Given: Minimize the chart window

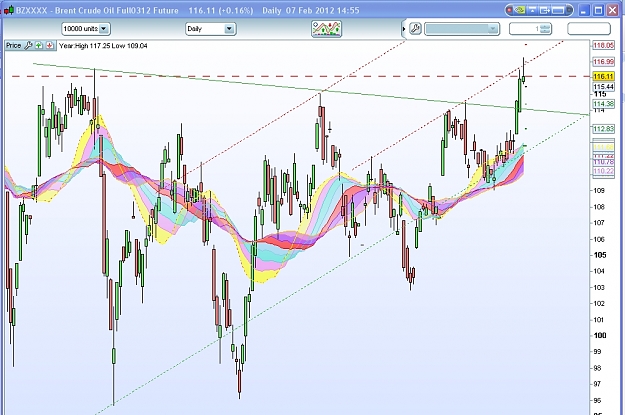Looking at the screenshot, I should click(584, 10).
